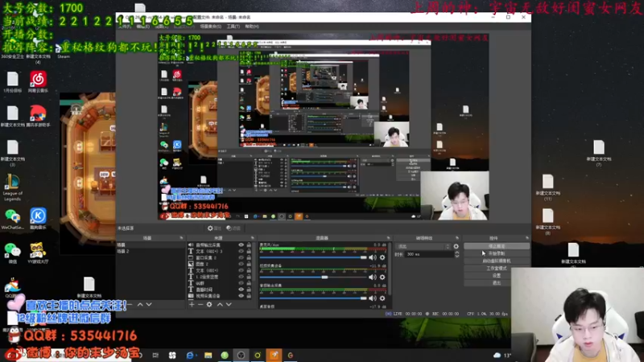Viewport: 644px width, 362px height.
Task: Click the 停止推流 button
Action: [497, 246]
